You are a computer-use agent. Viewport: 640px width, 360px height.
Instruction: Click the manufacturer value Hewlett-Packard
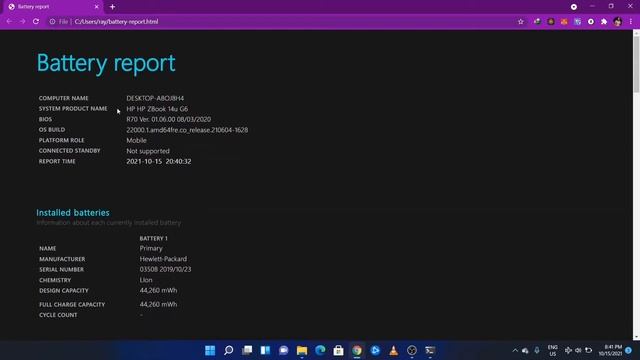[163, 259]
